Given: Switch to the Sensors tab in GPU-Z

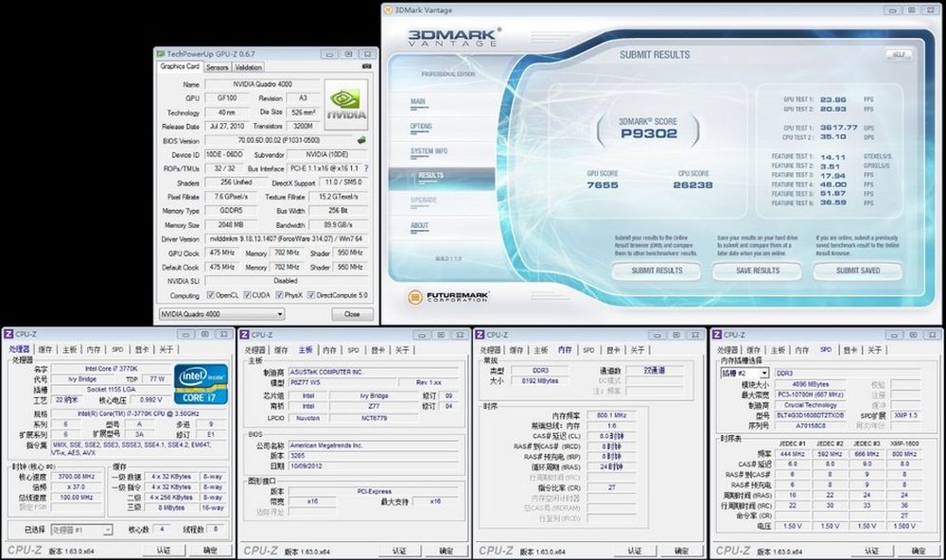Looking at the screenshot, I should [218, 67].
